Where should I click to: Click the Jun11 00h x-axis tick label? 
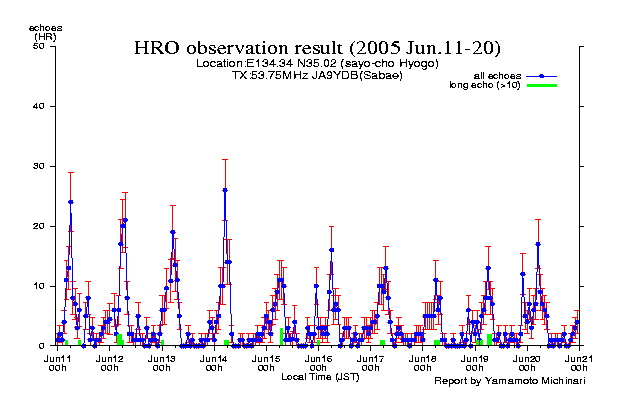[57, 362]
